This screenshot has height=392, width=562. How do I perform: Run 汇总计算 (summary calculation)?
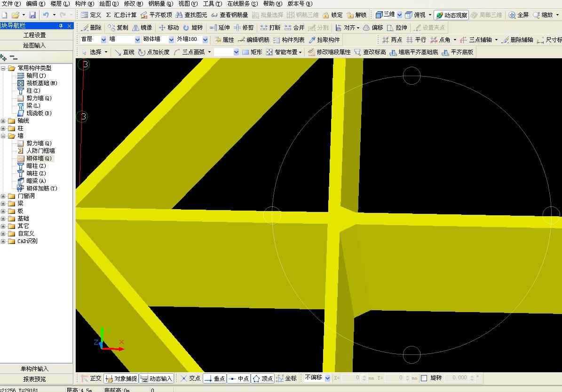click(121, 15)
